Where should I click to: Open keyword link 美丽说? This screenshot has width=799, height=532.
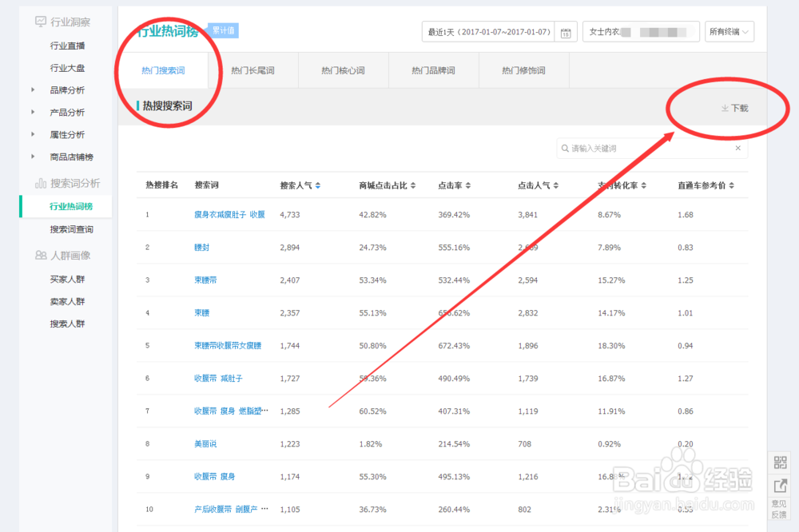[205, 444]
